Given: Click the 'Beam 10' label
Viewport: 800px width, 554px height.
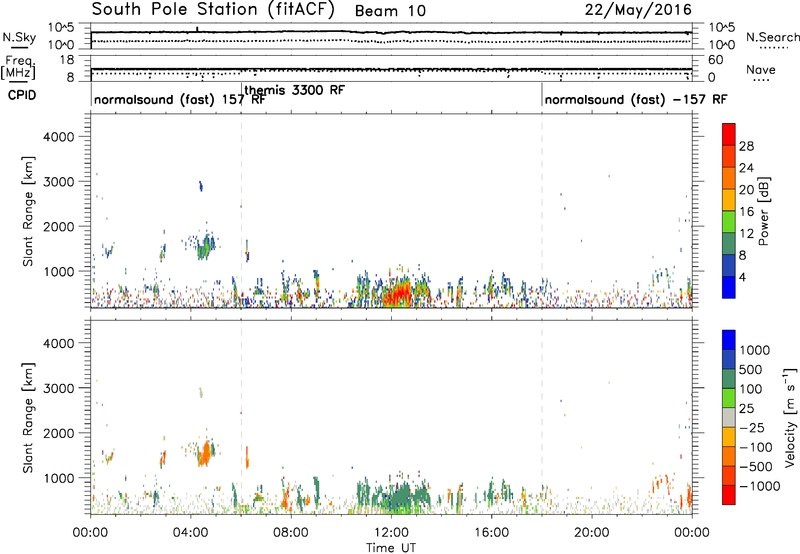Looking at the screenshot, I should (390, 11).
